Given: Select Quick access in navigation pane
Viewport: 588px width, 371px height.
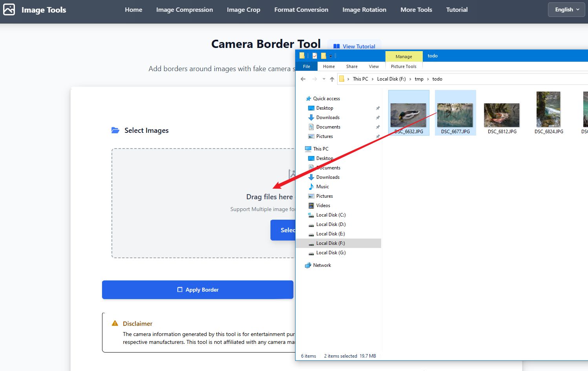Looking at the screenshot, I should pyautogui.click(x=326, y=99).
